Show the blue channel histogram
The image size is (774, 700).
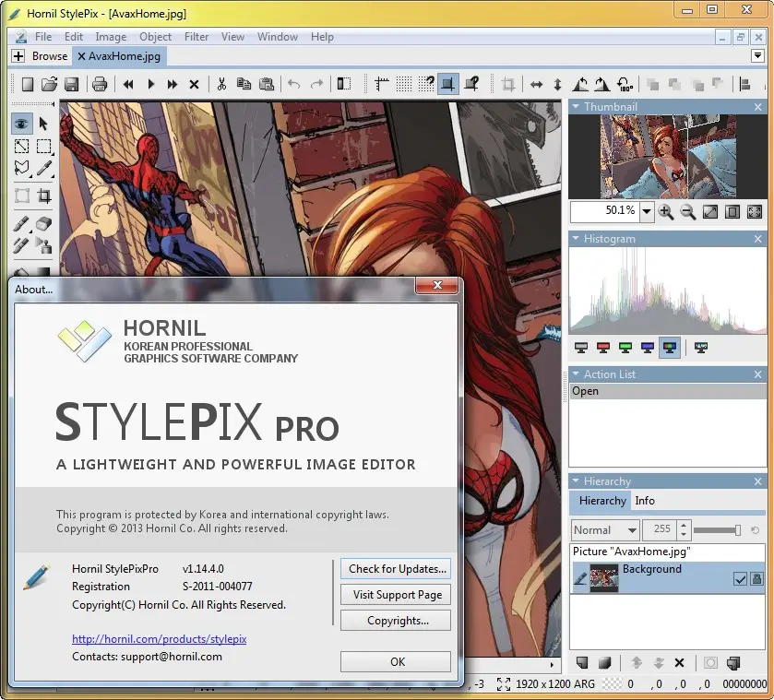(648, 348)
